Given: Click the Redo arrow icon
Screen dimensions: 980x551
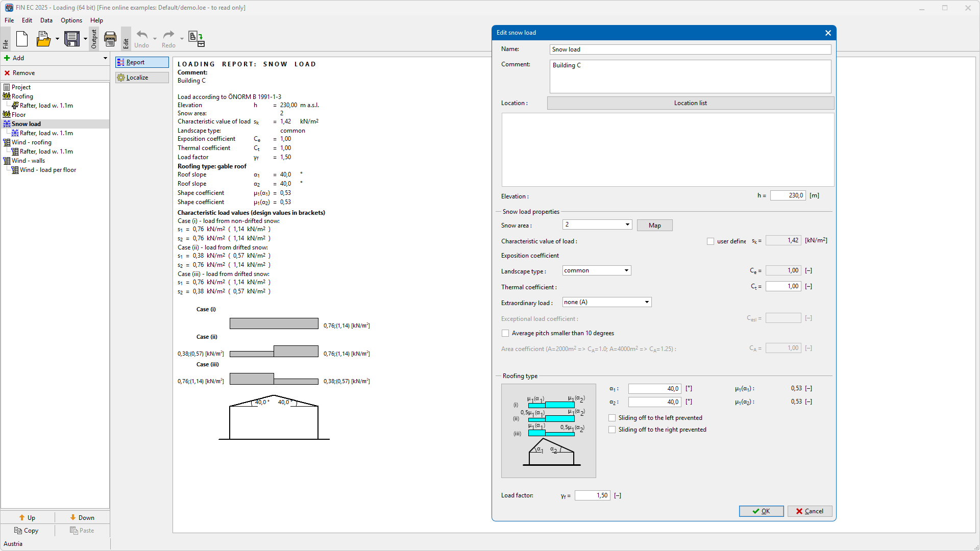Looking at the screenshot, I should (x=168, y=35).
